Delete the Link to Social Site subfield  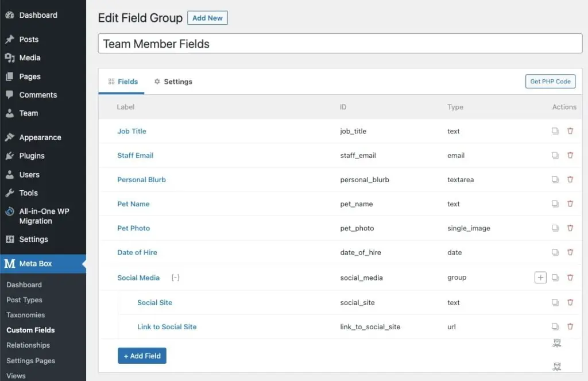[x=570, y=326]
